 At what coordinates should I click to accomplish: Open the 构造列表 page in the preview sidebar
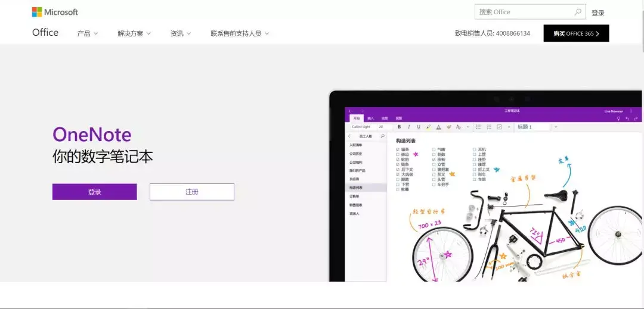click(x=366, y=188)
